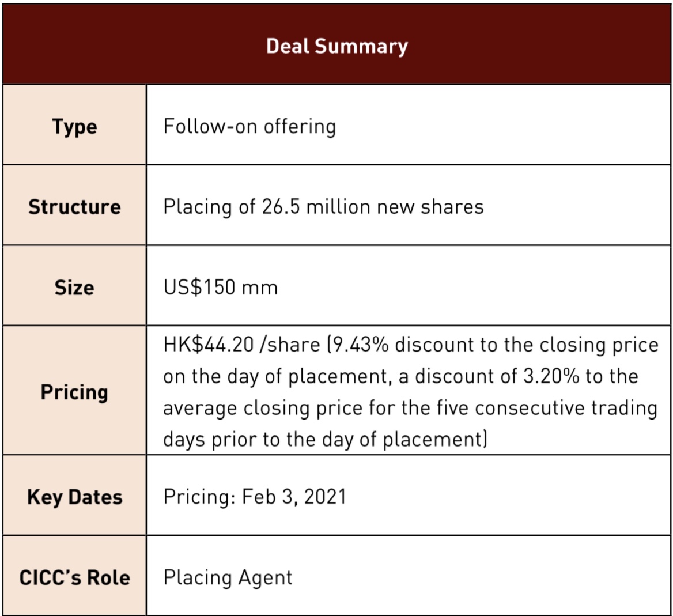Click the Placing Agent text

[228, 577]
